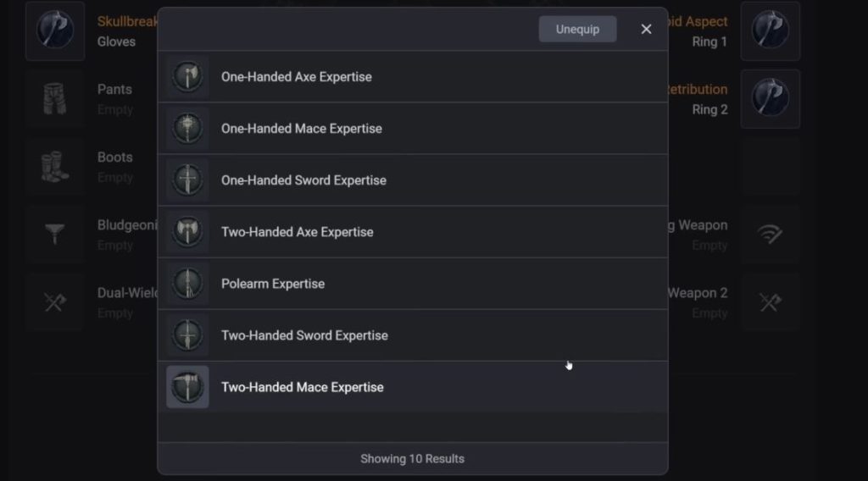Select the Polearm Expertise icon
This screenshot has height=481, width=868.
pyautogui.click(x=187, y=283)
